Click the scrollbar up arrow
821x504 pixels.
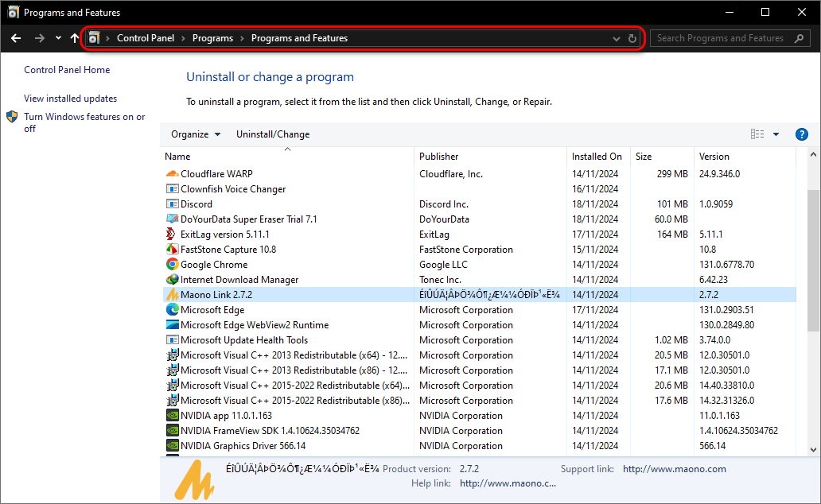point(812,154)
